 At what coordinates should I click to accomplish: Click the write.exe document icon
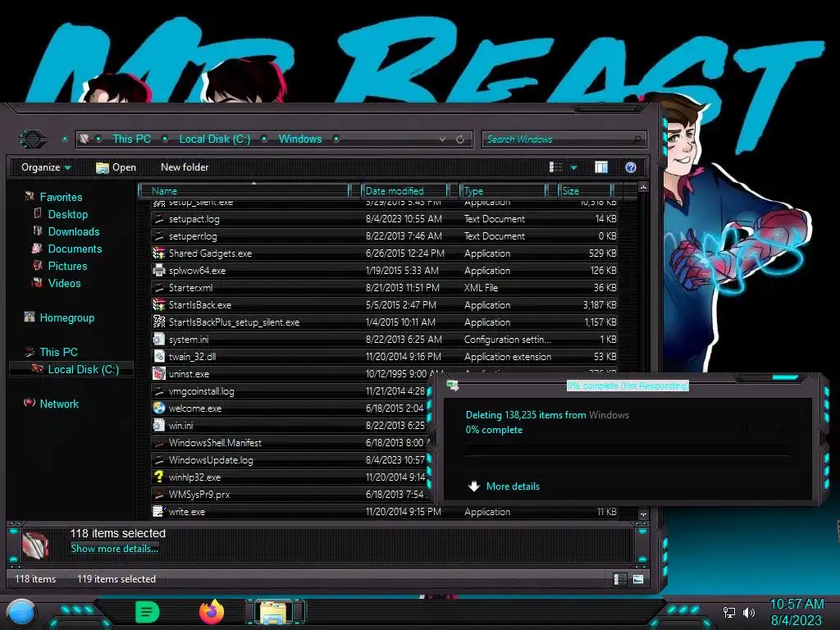(158, 511)
